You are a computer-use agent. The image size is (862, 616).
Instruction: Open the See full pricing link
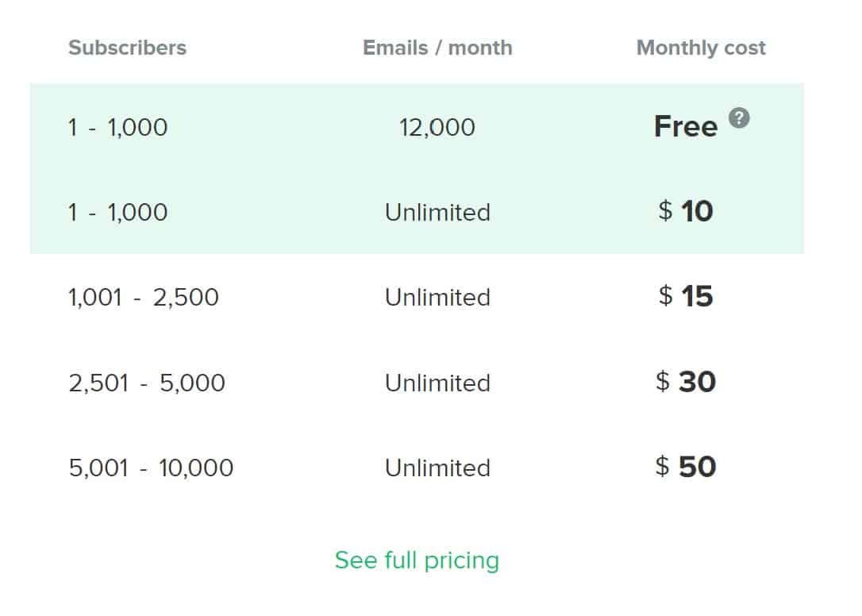pyautogui.click(x=417, y=560)
